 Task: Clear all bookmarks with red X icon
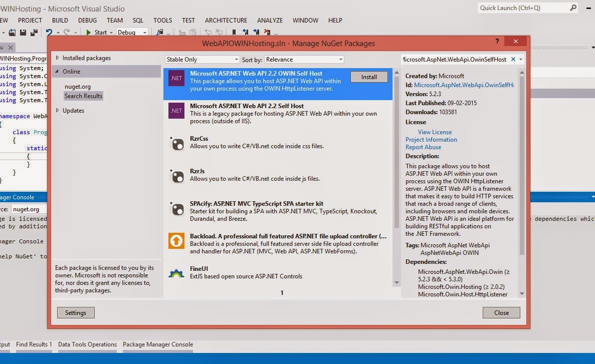coord(267,33)
